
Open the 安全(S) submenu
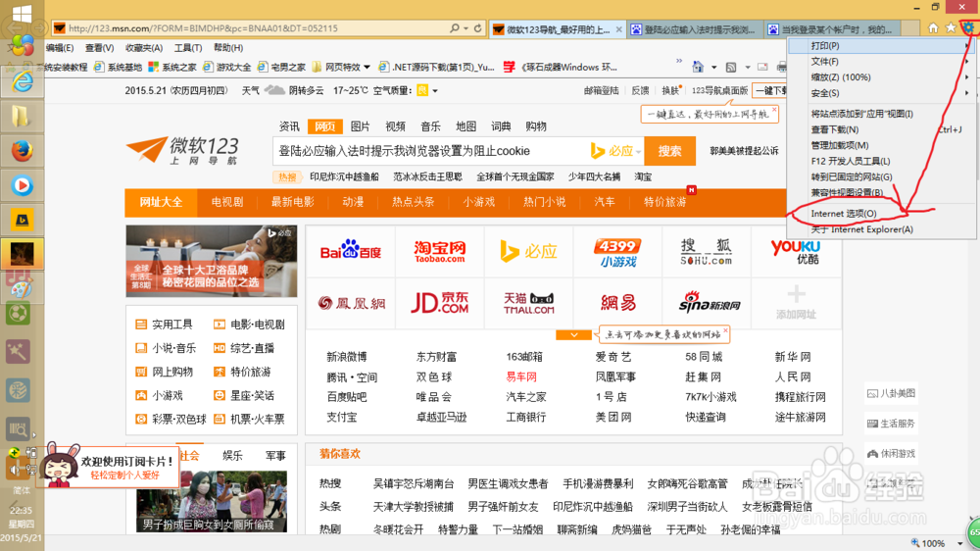[x=881, y=92]
